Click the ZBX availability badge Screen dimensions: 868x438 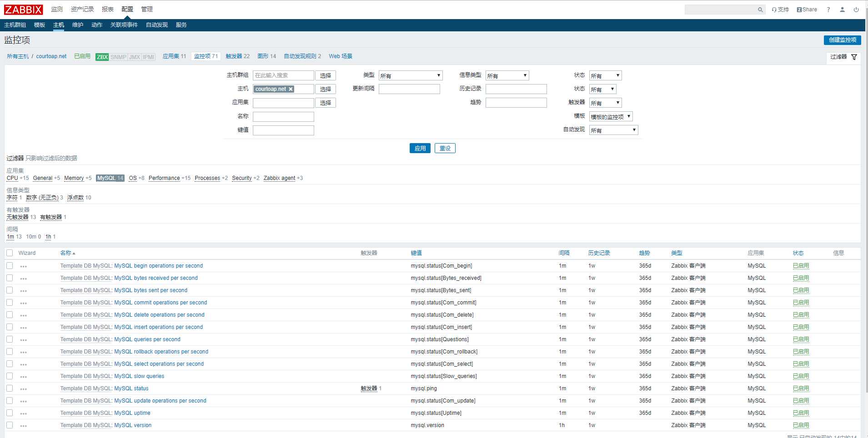102,57
